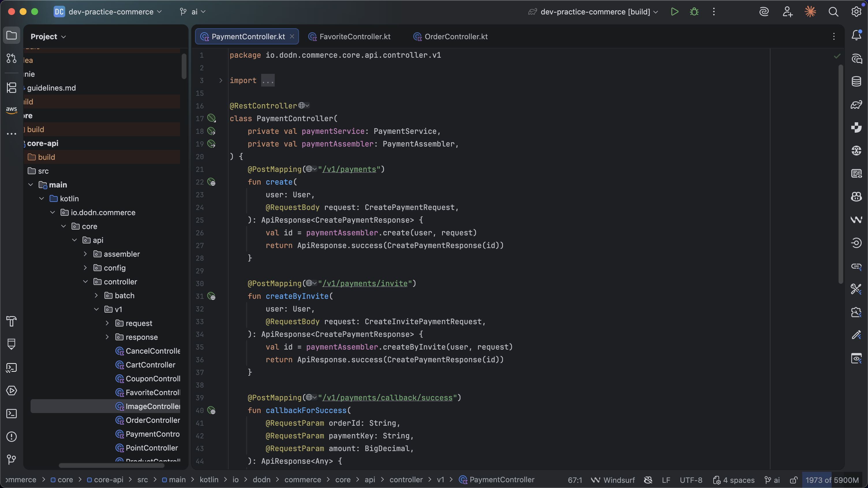Click Search Everywhere magnifier icon

point(833,12)
